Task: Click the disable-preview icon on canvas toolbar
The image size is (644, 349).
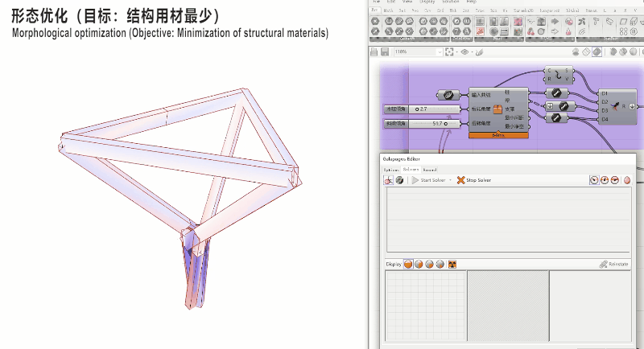Action: coord(576,52)
